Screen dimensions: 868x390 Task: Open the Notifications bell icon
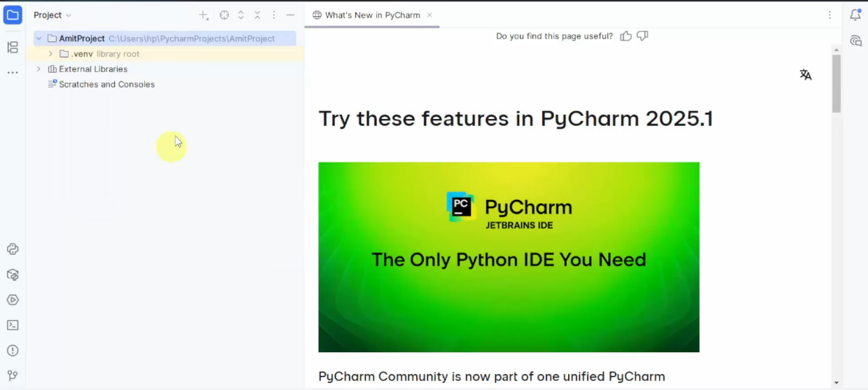tap(855, 15)
